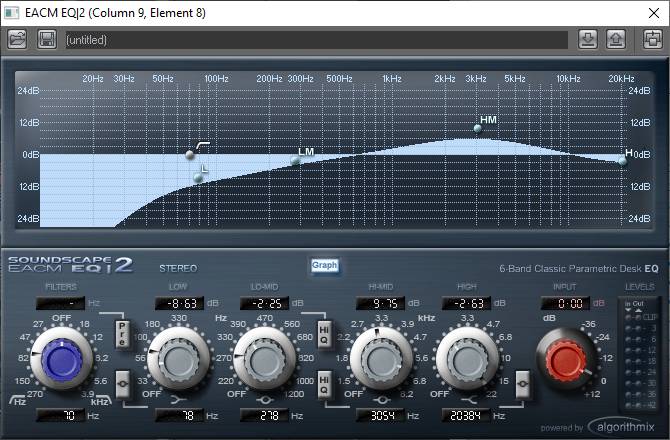Image resolution: width=670 pixels, height=440 pixels.
Task: Click the Hi-Mid 3054 Hz frequency field
Action: click(x=378, y=415)
